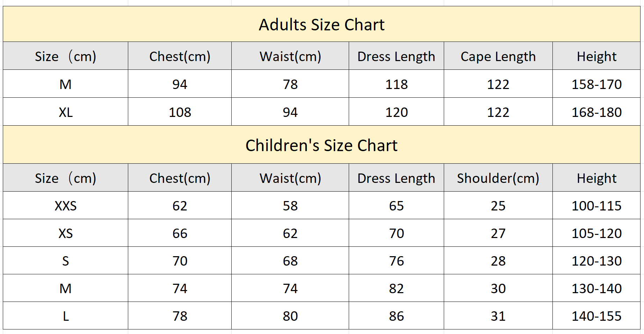Select the height cell 140-155
Image resolution: width=644 pixels, height=334 pixels.
pyautogui.click(x=596, y=316)
